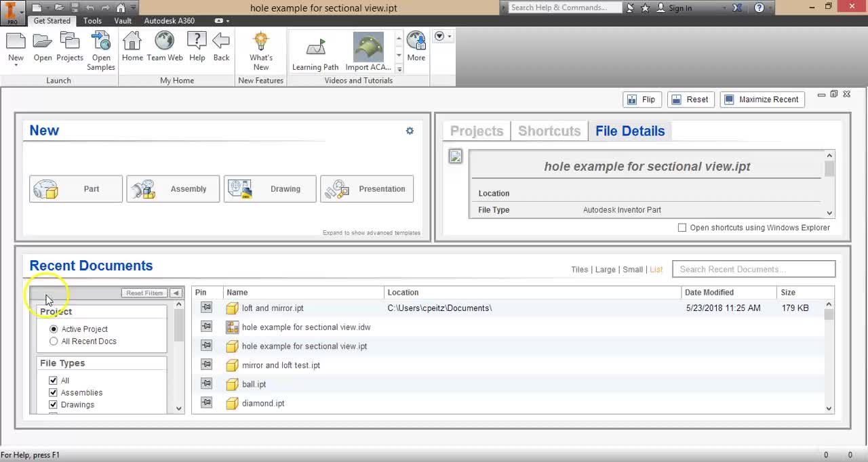This screenshot has height=462, width=868.
Task: Open the Learning Path tutorial
Action: pyautogui.click(x=315, y=52)
